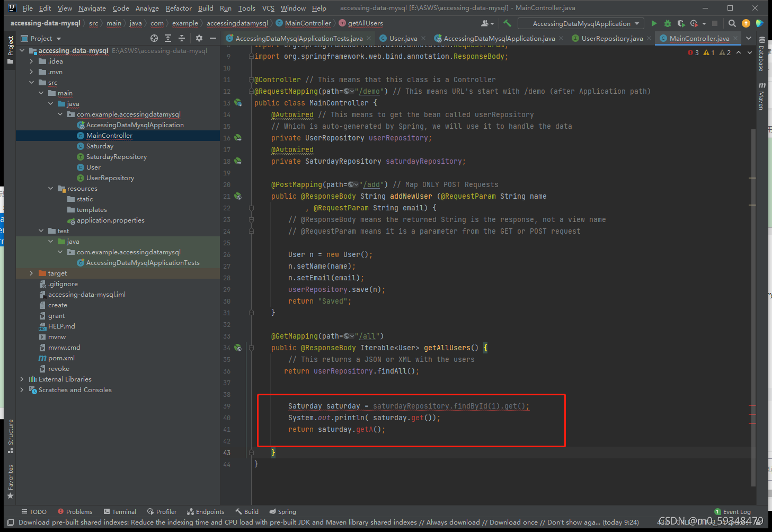The height and width of the screenshot is (532, 772).
Task: Collapse the resources folder
Action: [x=50, y=188]
